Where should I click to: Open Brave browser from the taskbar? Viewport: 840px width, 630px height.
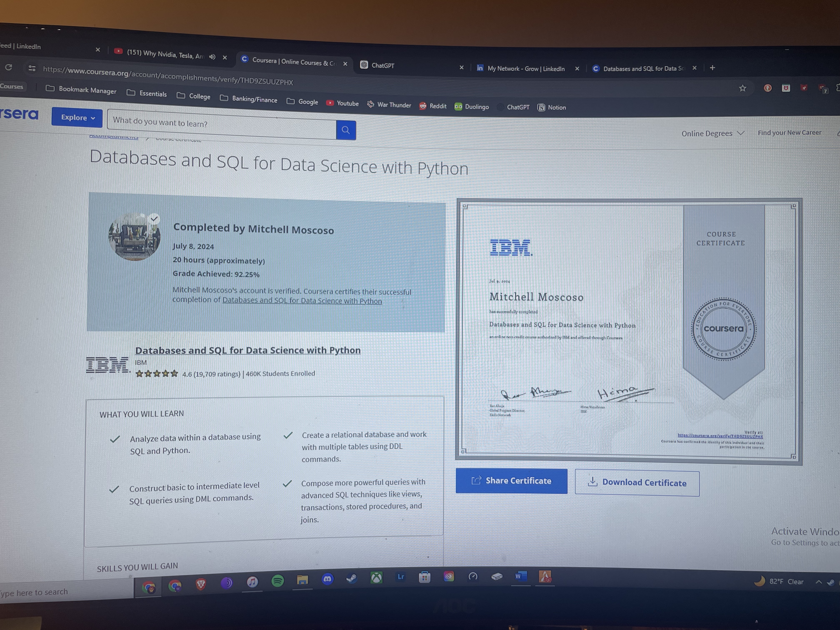[x=200, y=584]
